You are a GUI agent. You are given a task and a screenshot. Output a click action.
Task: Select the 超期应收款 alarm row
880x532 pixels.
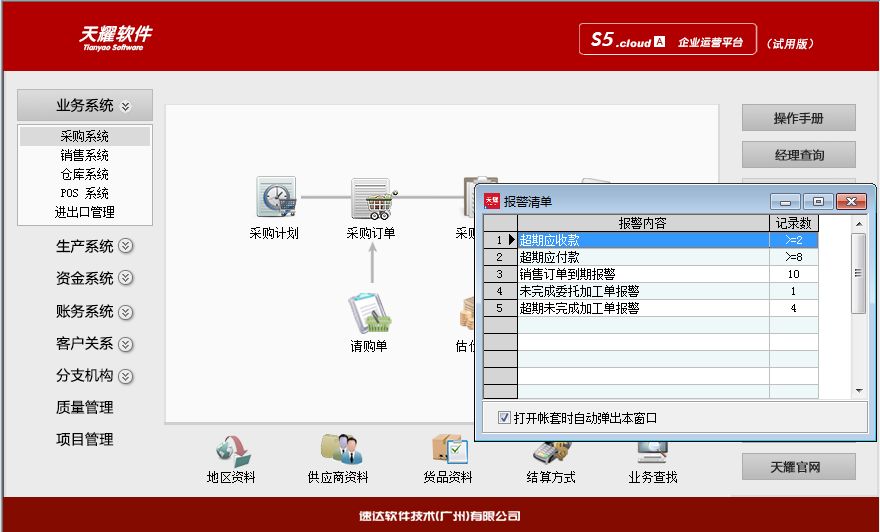tap(650, 240)
